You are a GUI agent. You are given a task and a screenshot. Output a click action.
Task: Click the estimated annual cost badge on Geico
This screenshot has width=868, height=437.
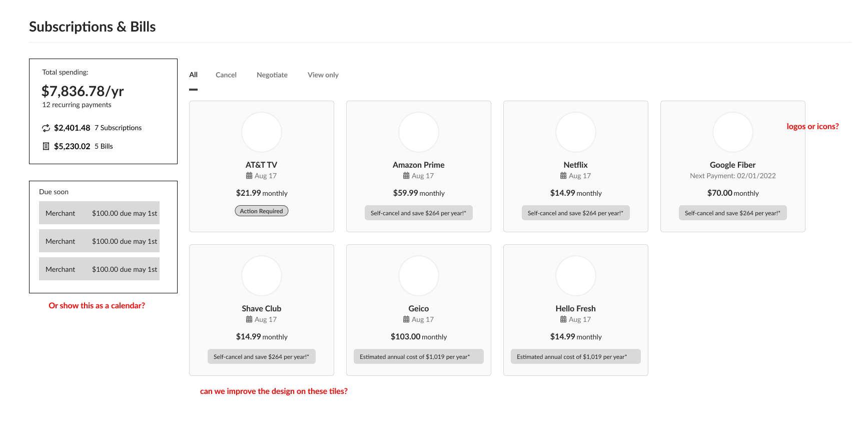(418, 356)
